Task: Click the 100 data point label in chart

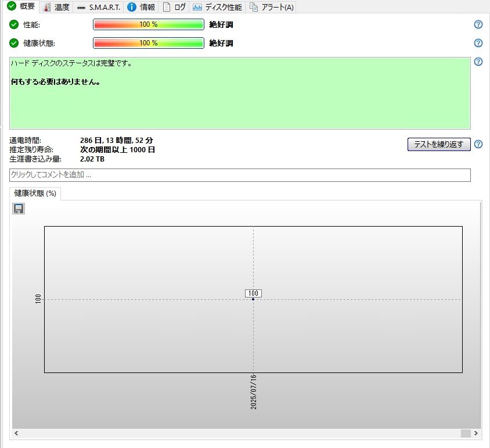Action: point(253,293)
